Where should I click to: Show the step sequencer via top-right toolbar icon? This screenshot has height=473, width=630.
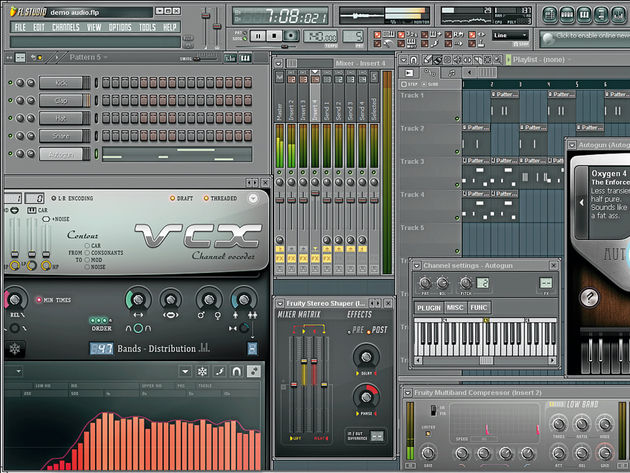click(x=567, y=15)
